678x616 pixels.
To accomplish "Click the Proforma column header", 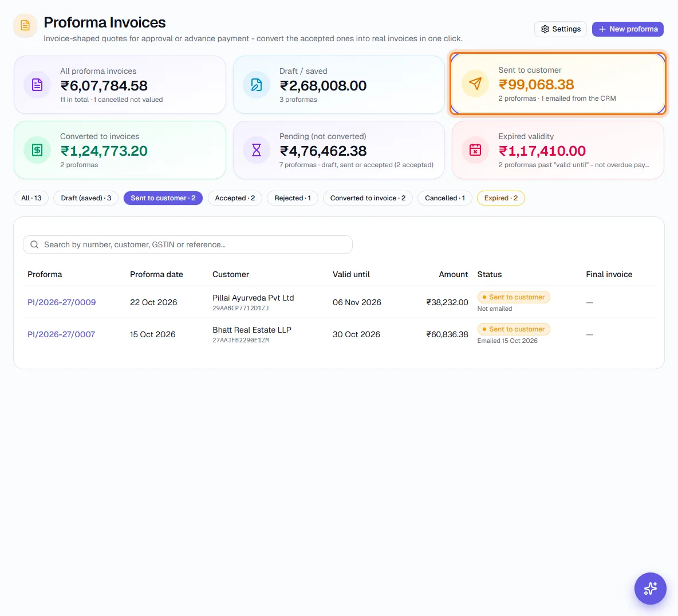I will point(45,274).
